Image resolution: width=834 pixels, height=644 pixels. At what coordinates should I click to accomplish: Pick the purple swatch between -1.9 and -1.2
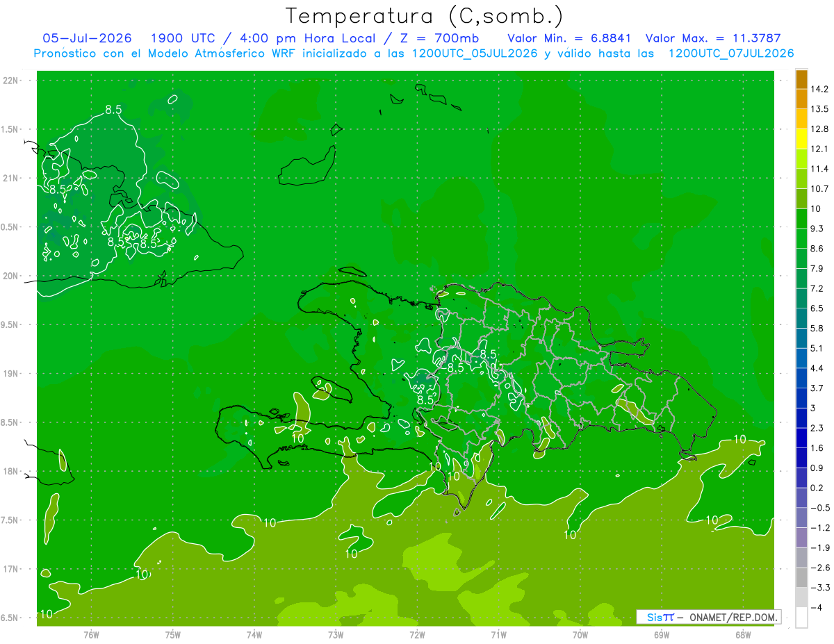tap(801, 538)
